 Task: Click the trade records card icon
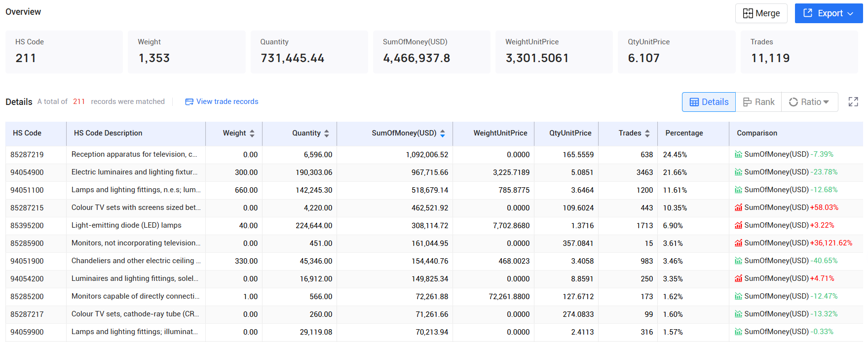[189, 102]
